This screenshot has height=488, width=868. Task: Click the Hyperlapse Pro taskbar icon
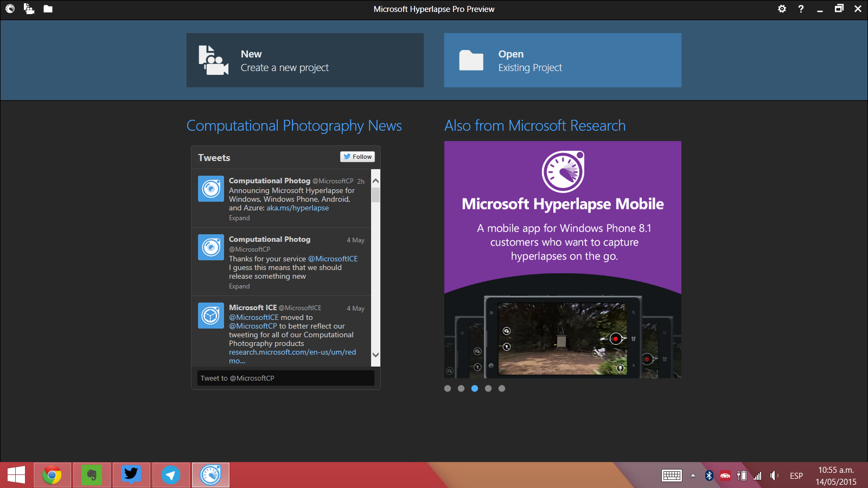[x=210, y=476]
